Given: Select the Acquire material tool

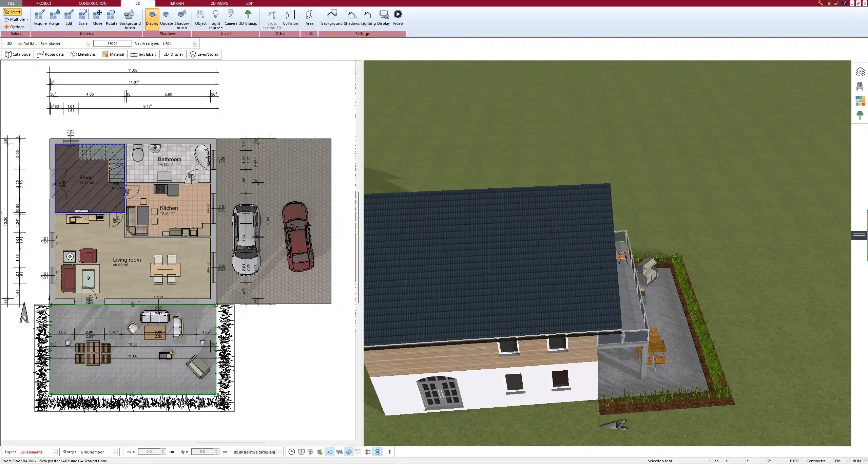Looking at the screenshot, I should (40, 18).
